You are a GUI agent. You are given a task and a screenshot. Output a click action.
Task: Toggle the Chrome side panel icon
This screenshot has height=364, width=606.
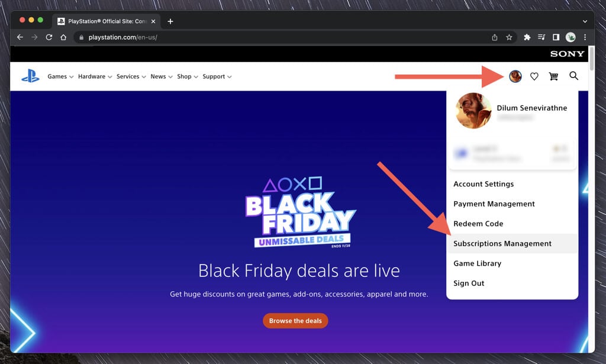coord(556,37)
